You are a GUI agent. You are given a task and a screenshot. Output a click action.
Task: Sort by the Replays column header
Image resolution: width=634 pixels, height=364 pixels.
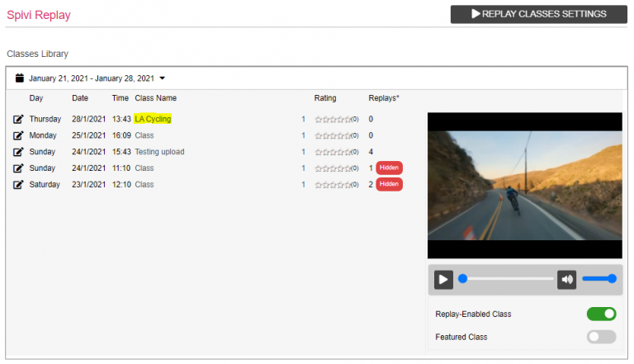click(x=384, y=98)
